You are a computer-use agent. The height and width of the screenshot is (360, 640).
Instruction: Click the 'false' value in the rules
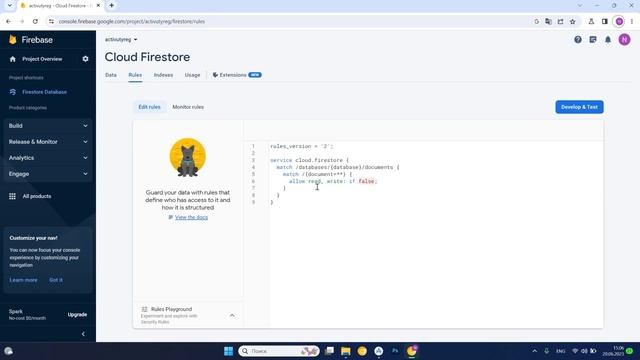pos(366,181)
